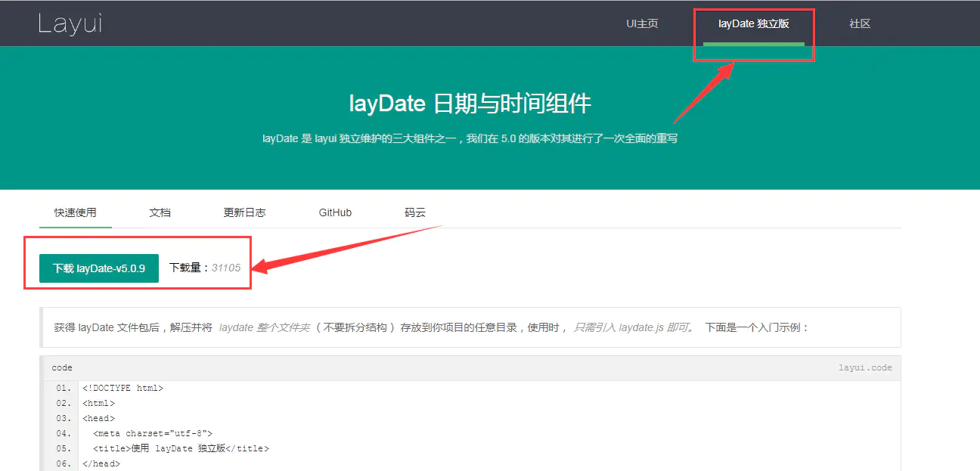This screenshot has width=980, height=471.
Task: Select line 01 DOCTYPE declaration in code block
Action: [121, 387]
